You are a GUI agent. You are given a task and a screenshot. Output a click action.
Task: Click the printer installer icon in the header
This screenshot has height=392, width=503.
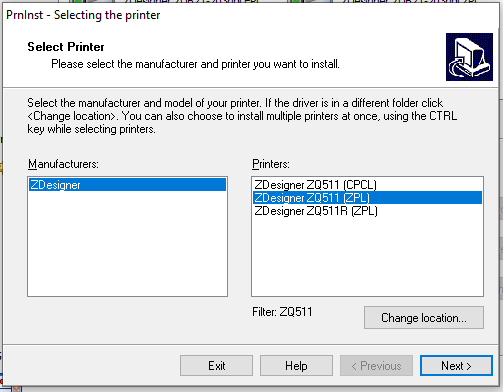pyautogui.click(x=469, y=57)
